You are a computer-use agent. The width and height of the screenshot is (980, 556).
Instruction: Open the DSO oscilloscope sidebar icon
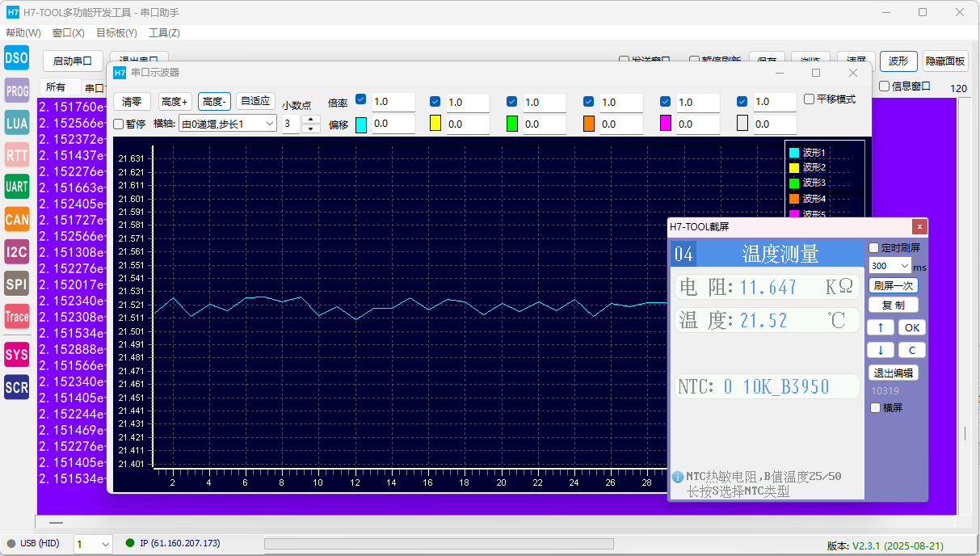point(17,58)
